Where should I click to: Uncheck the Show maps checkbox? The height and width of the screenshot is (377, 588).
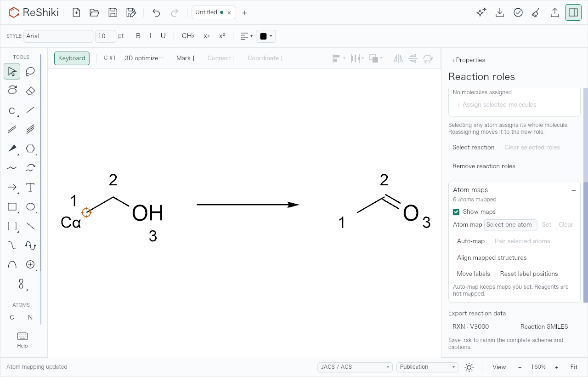[x=456, y=212]
